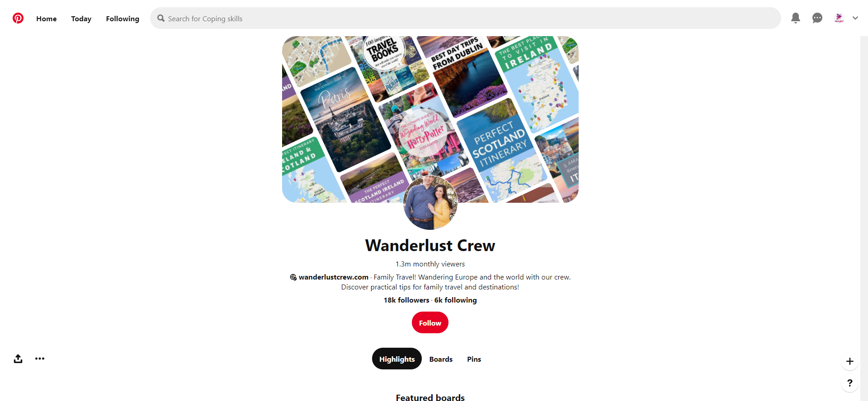Switch to the Pins tab

click(x=474, y=359)
